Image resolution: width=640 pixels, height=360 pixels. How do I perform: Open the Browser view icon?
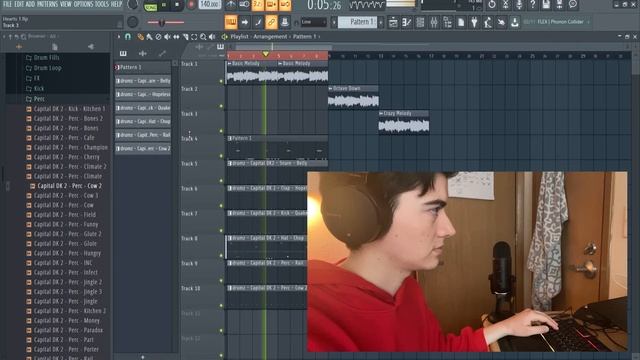(447, 22)
